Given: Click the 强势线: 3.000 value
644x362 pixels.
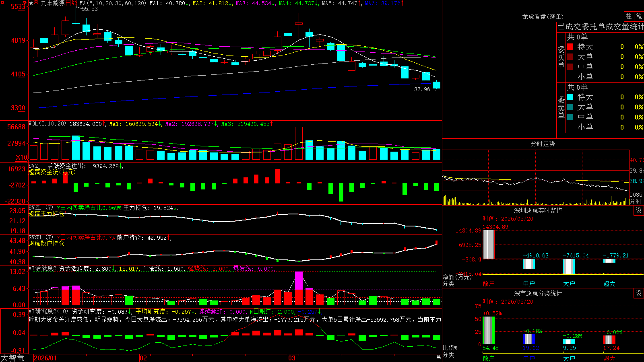Looking at the screenshot, I should [x=209, y=268].
